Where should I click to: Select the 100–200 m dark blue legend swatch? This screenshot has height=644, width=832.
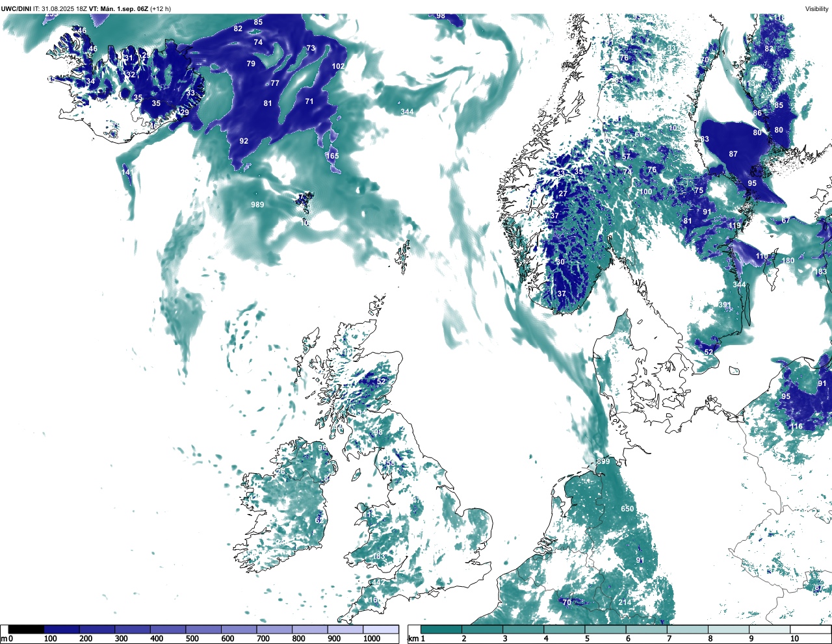tap(62, 629)
